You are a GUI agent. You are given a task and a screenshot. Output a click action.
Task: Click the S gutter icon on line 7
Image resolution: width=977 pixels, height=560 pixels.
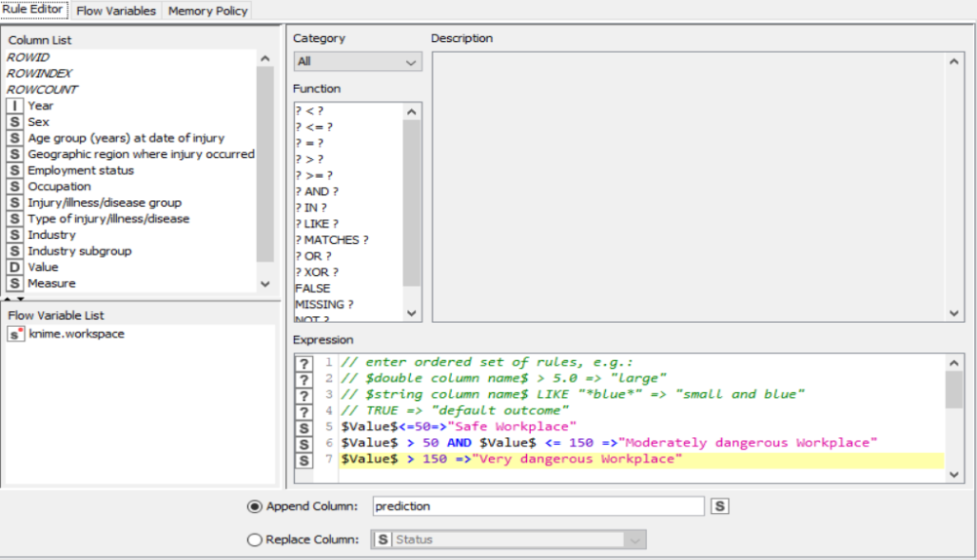point(304,460)
